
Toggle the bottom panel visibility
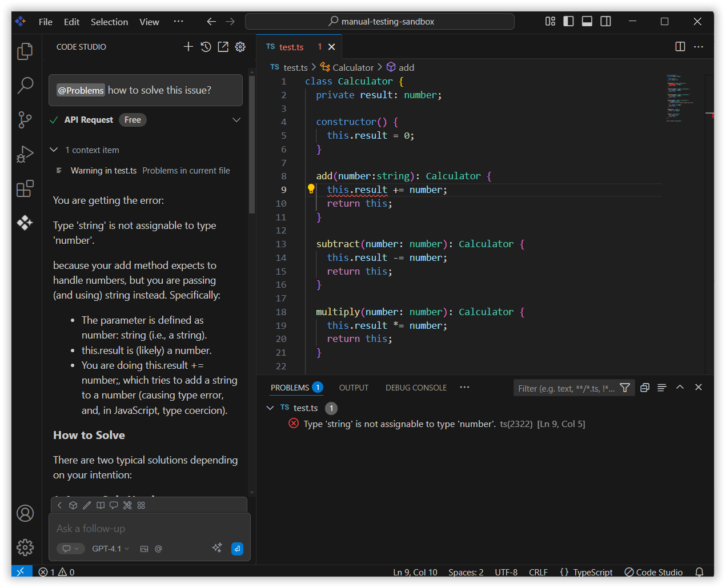[x=587, y=22]
